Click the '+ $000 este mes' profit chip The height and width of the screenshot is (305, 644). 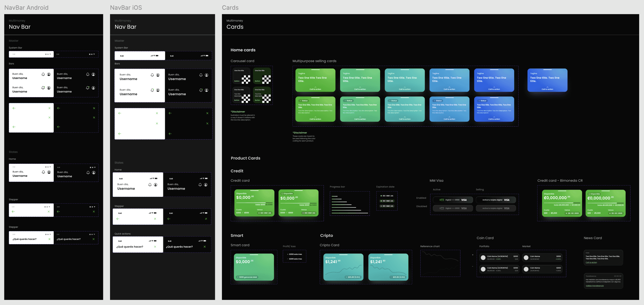coord(294,254)
